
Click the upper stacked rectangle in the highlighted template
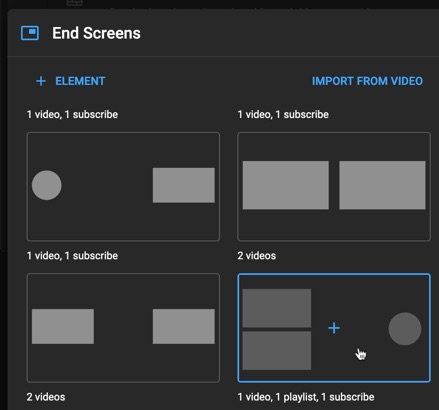click(277, 308)
